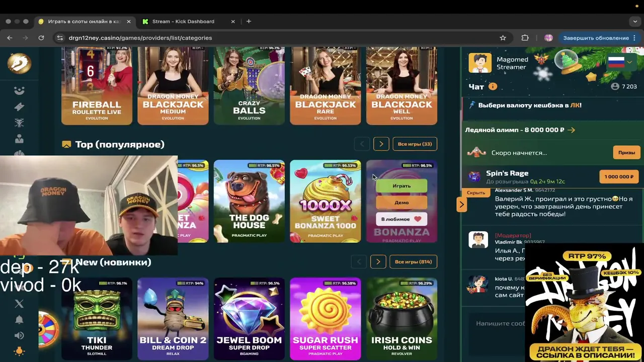Go to previous page of Top games
Screen dimensions: 644x362
point(362,144)
